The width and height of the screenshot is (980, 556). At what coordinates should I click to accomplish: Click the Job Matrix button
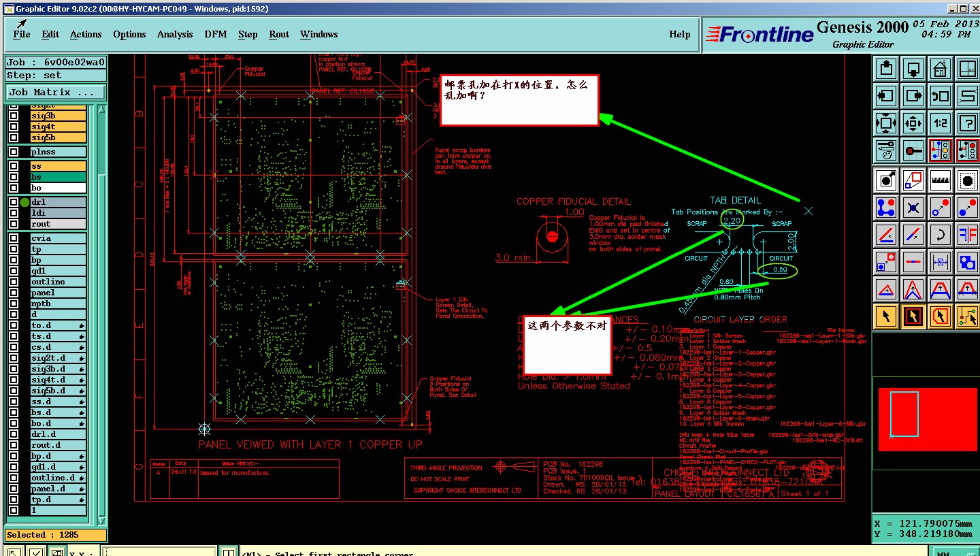56,92
